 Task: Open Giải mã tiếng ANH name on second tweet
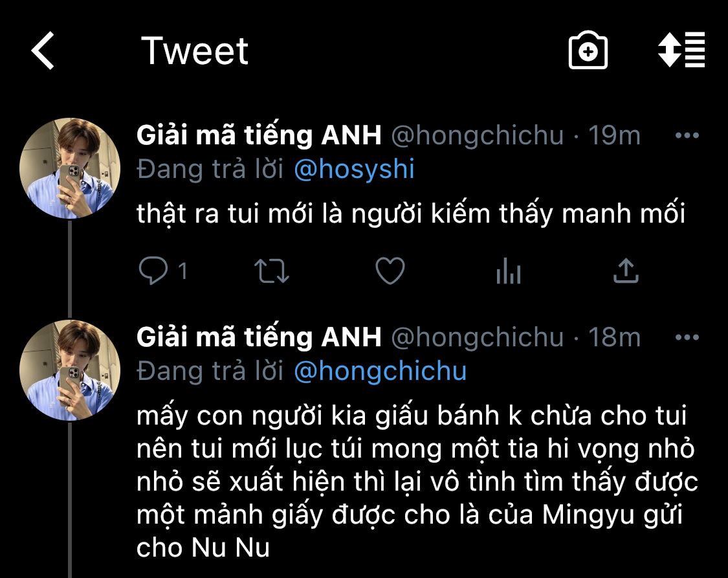pyautogui.click(x=259, y=337)
